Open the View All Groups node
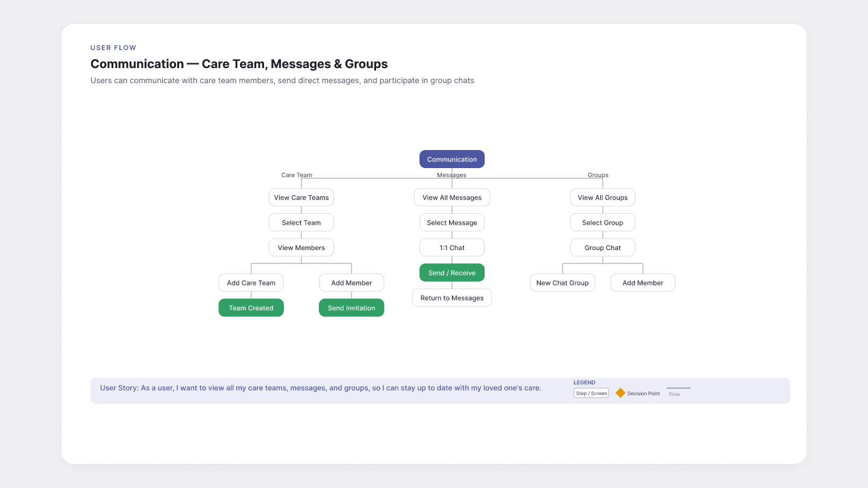 coord(603,197)
